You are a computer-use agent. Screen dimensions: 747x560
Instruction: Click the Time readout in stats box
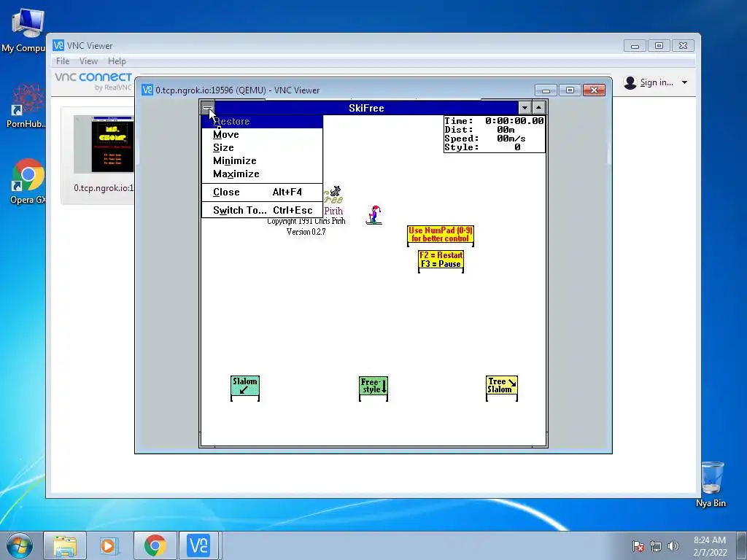coord(494,121)
